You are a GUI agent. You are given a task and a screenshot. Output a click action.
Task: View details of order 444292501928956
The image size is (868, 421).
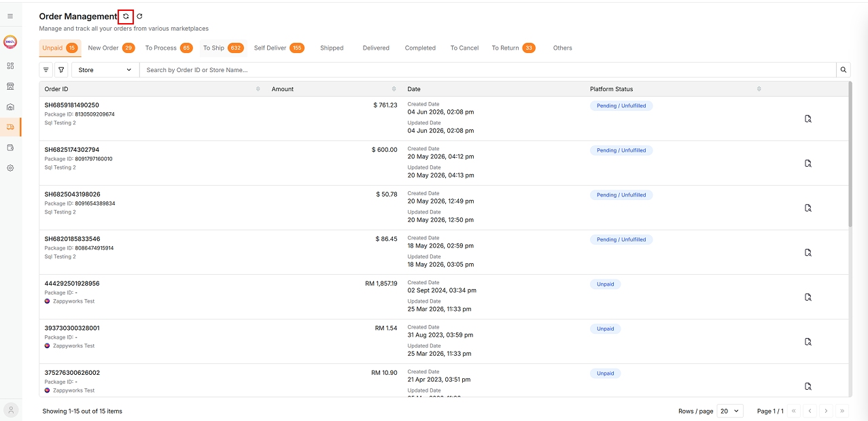pos(808,297)
